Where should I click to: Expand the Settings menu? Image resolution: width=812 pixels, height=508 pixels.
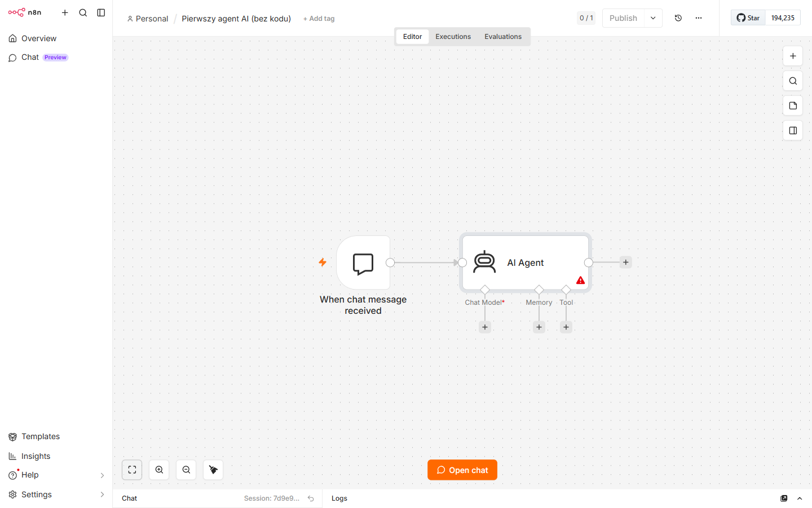[56, 494]
